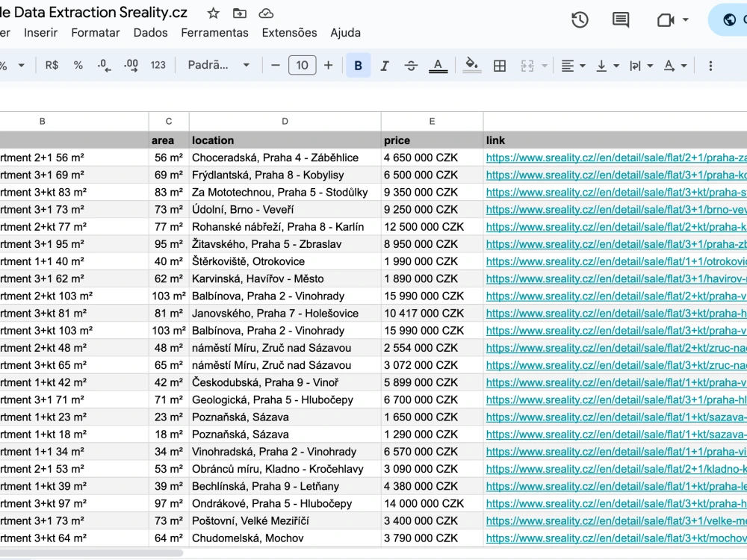Increase decimal places
The height and width of the screenshot is (560, 747).
point(131,65)
